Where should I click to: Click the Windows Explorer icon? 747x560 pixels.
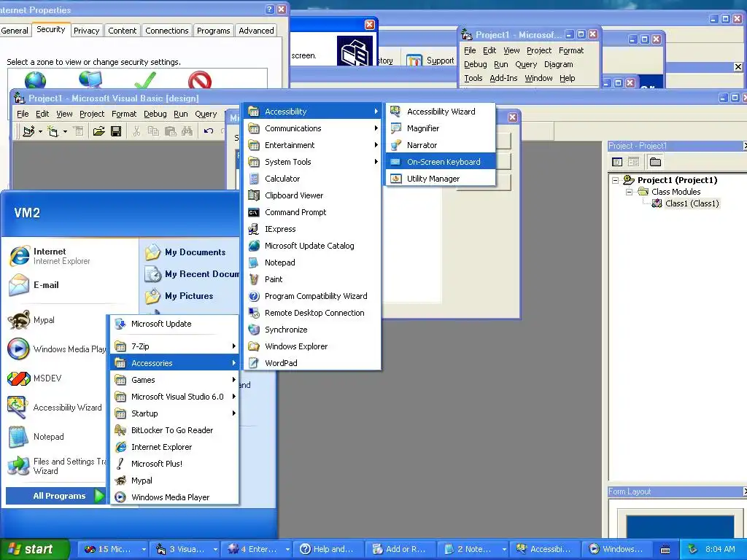(x=254, y=346)
